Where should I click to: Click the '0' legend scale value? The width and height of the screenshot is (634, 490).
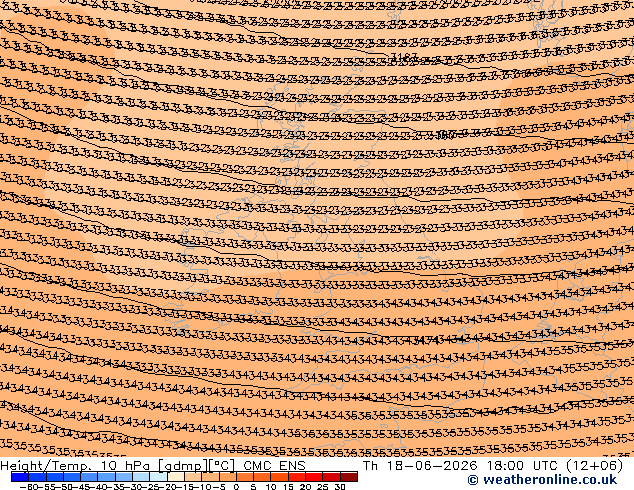237,487
